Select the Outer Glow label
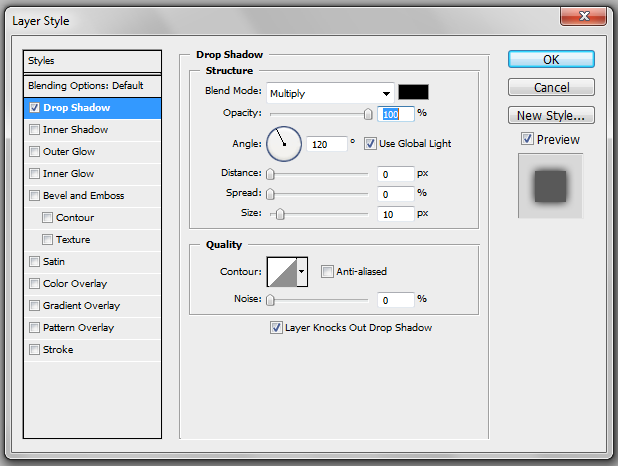 (69, 152)
